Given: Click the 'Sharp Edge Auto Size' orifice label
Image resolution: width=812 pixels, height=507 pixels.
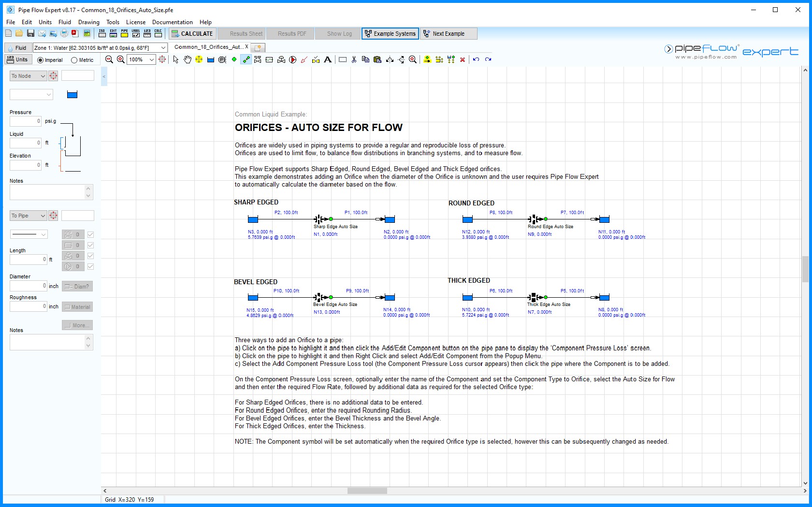Looking at the screenshot, I should tap(336, 226).
